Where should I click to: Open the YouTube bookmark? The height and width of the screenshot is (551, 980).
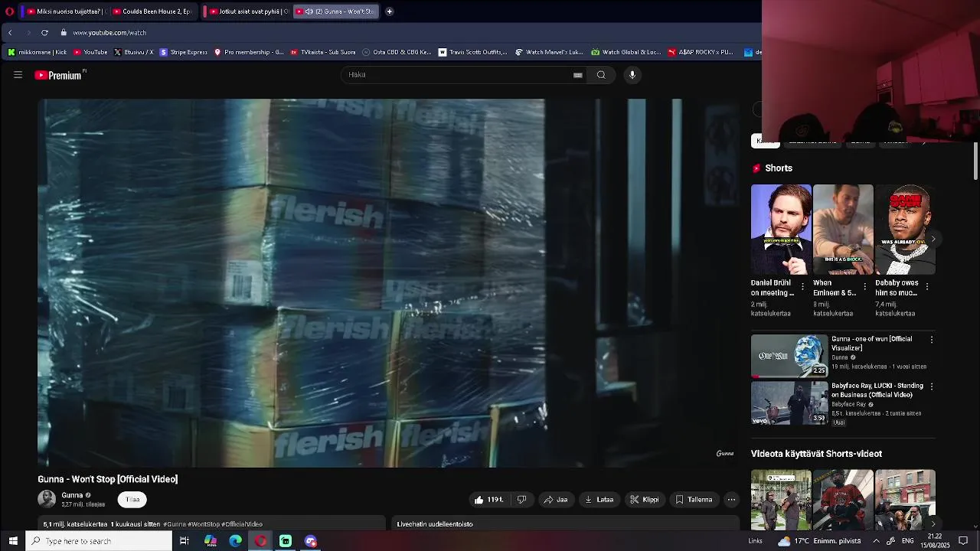click(x=90, y=52)
